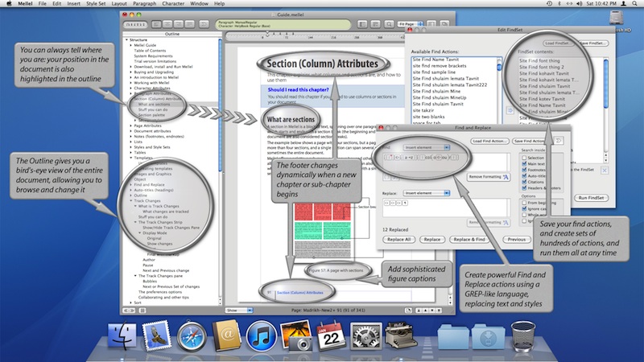Image resolution: width=644 pixels, height=362 pixels.
Task: Expand the Page Attributes outline item
Action: [x=130, y=125]
